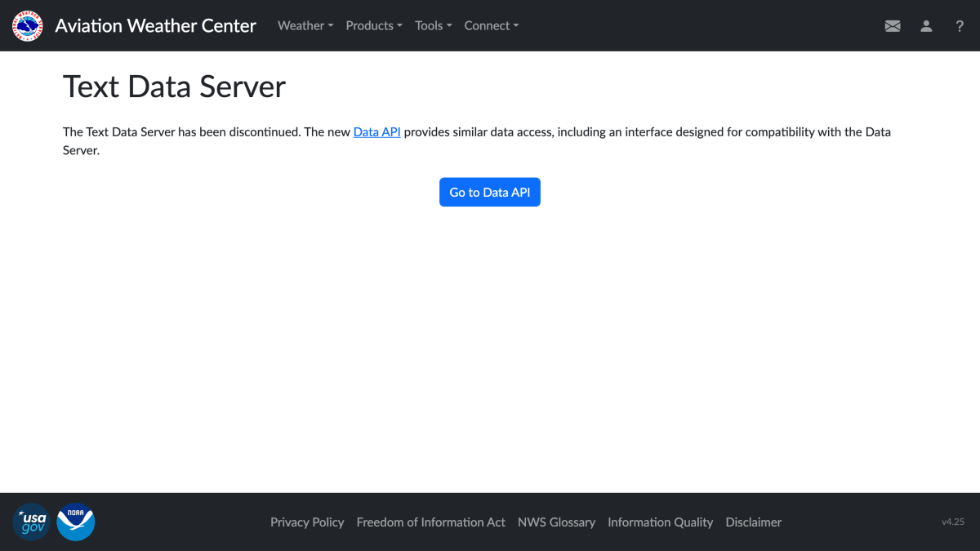Expand the Products dropdown menu
The width and height of the screenshot is (980, 551).
374,25
